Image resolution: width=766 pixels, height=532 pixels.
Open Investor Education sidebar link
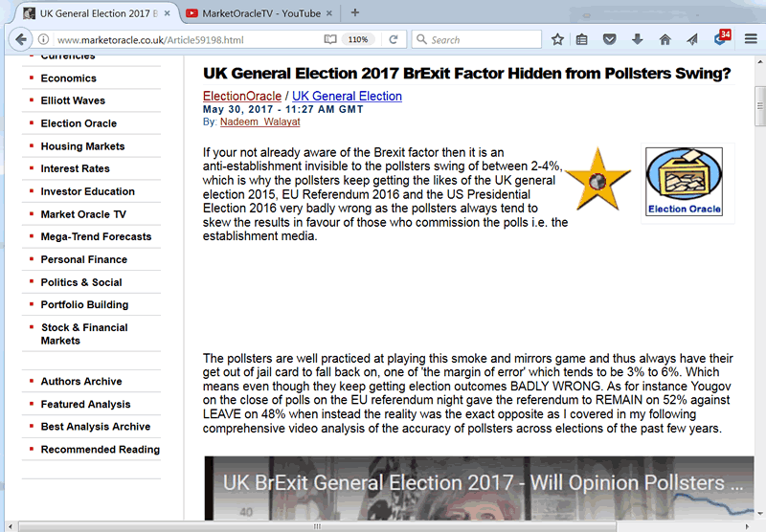(87, 191)
